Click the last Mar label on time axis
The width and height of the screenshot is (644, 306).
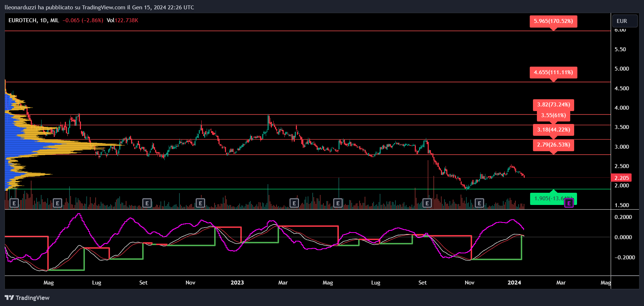point(561,283)
